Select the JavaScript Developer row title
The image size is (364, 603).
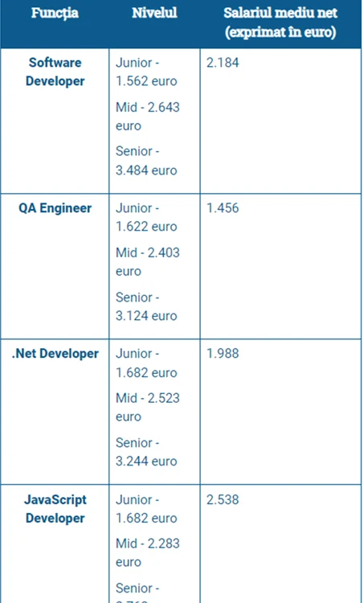(x=55, y=509)
